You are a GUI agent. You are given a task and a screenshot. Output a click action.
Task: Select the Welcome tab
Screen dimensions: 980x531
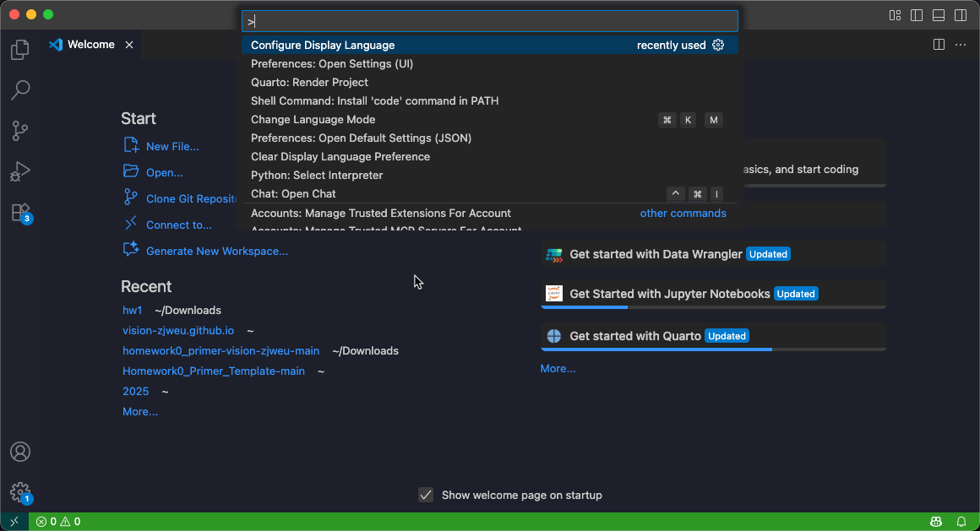click(x=90, y=44)
